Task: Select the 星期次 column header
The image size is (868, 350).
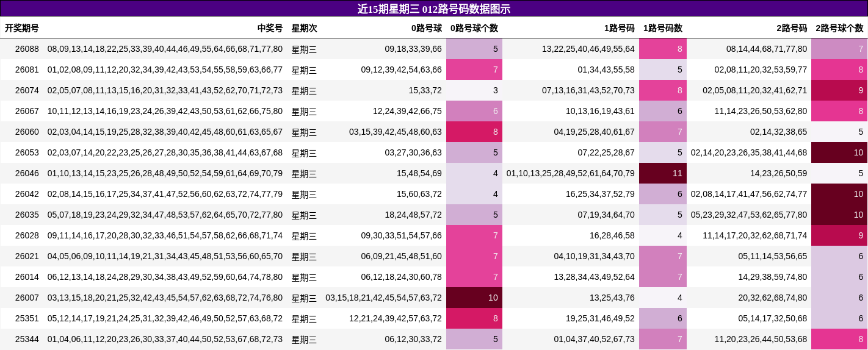Action: coord(304,28)
